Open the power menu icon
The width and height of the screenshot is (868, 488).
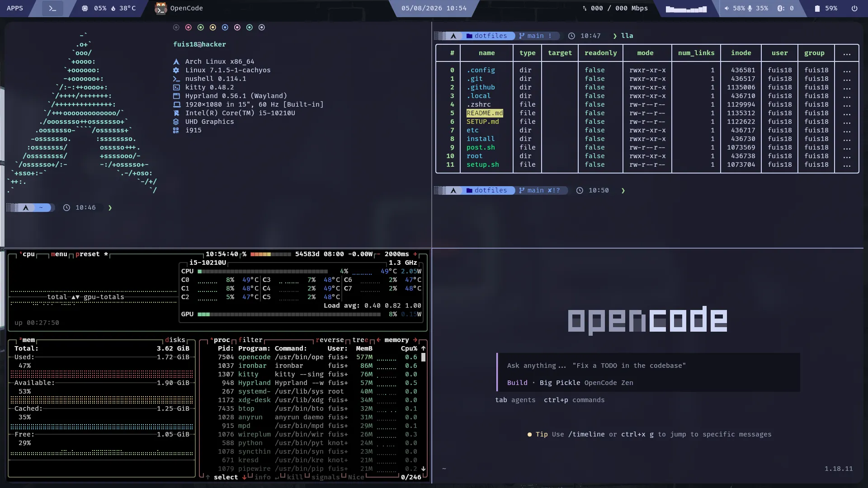pyautogui.click(x=854, y=9)
